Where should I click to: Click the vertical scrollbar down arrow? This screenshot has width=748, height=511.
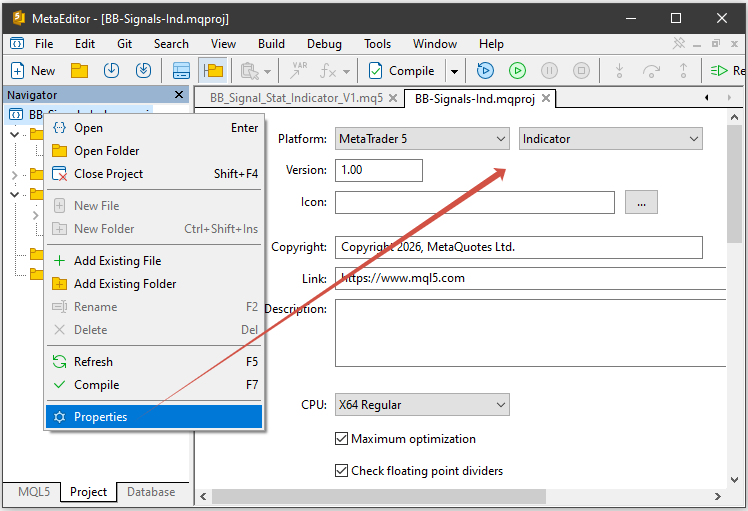(735, 480)
